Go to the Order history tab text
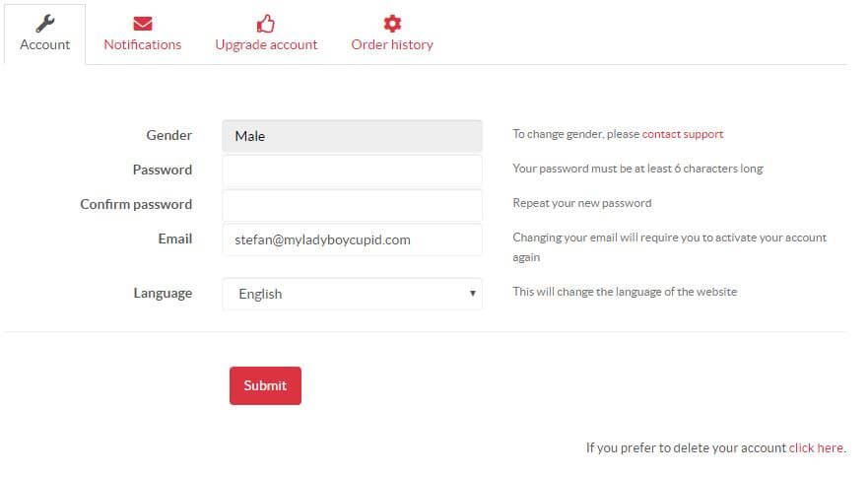 (x=392, y=45)
